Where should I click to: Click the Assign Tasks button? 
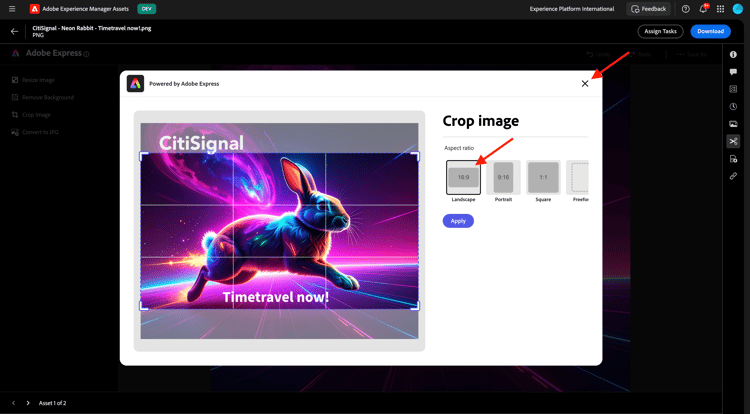pyautogui.click(x=660, y=32)
